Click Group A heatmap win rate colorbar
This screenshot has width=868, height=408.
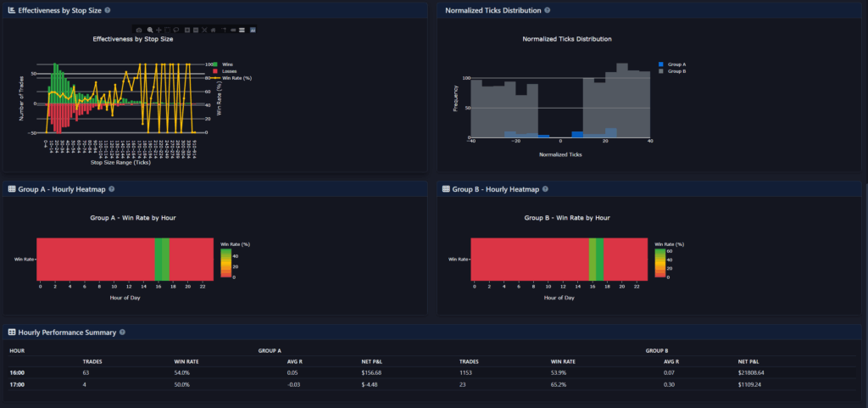tap(225, 263)
